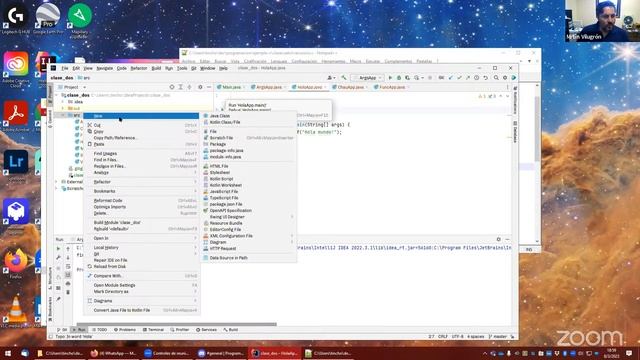Expand the .idea folder in Project tree
Image resolution: width=640 pixels, height=360 pixels.
coord(63,102)
